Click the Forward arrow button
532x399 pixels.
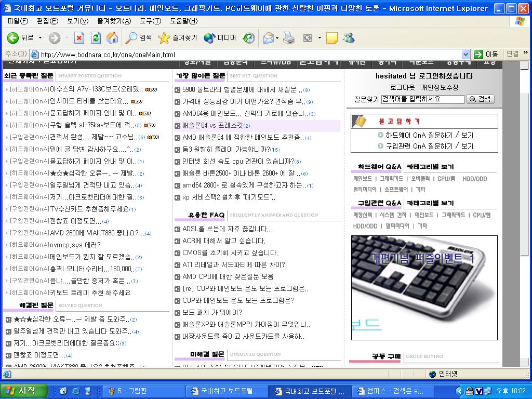(54, 37)
